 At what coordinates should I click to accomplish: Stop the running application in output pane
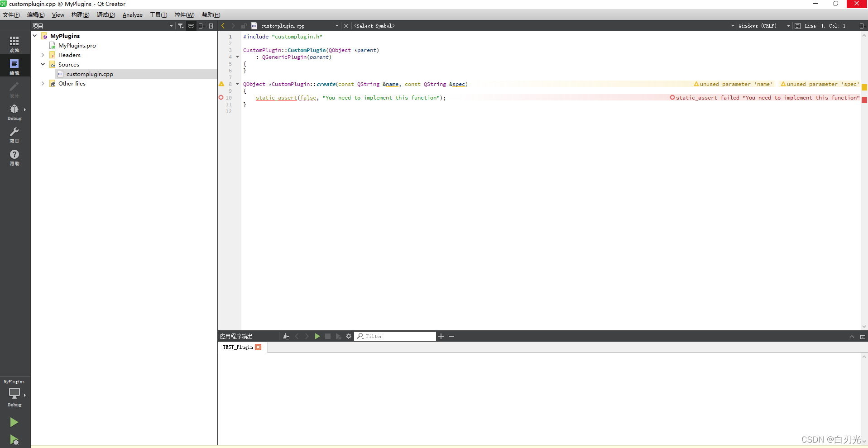coord(328,336)
